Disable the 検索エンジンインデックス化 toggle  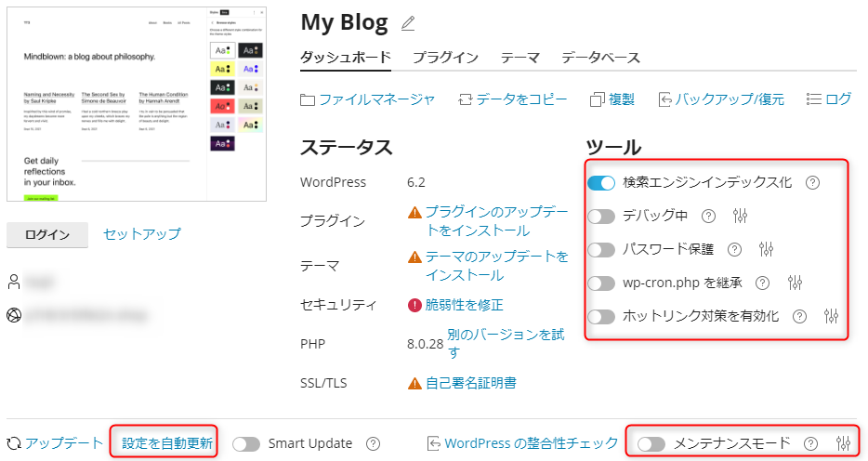tap(601, 182)
